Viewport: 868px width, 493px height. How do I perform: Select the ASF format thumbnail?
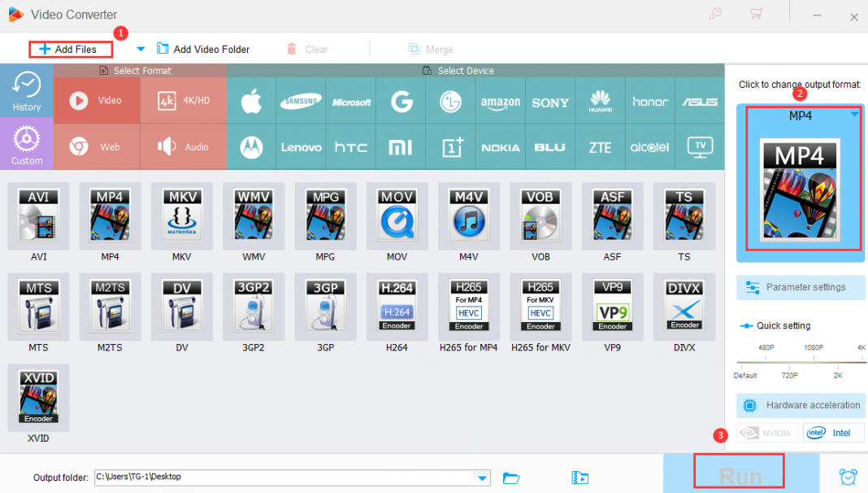point(612,216)
